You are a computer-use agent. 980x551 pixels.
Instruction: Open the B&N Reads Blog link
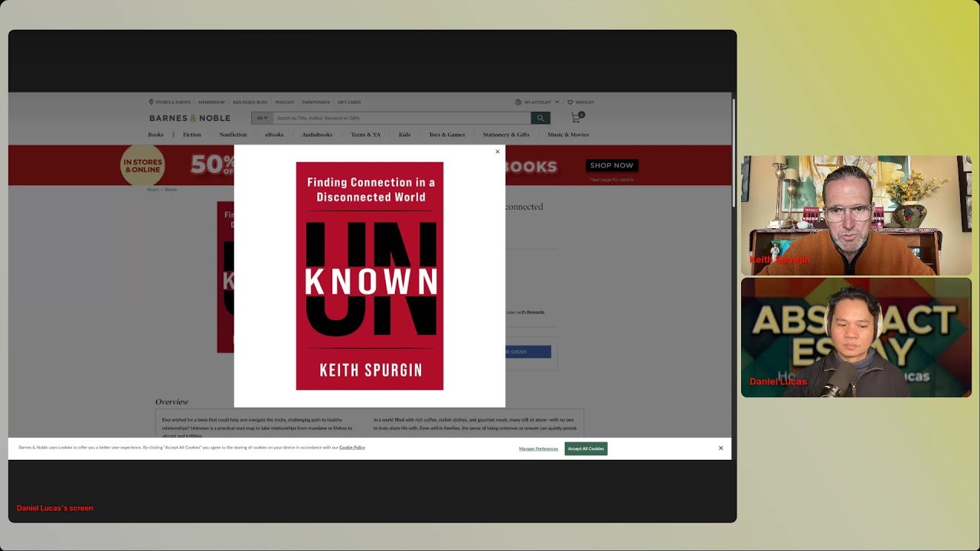point(250,102)
